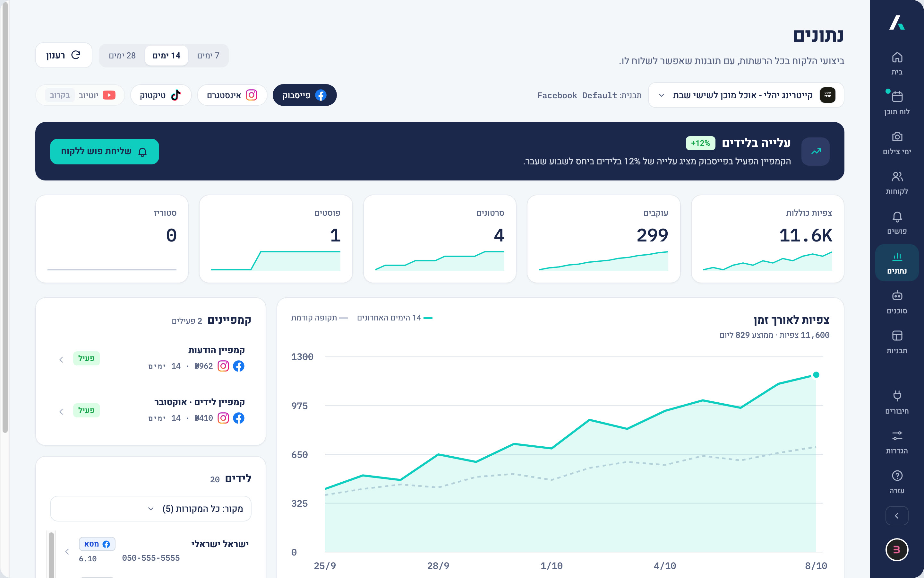Select the 14 ימים range
924x578 pixels.
[x=167, y=56]
